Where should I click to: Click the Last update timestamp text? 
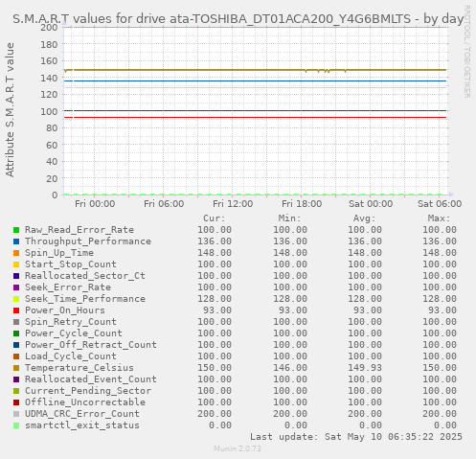click(356, 437)
